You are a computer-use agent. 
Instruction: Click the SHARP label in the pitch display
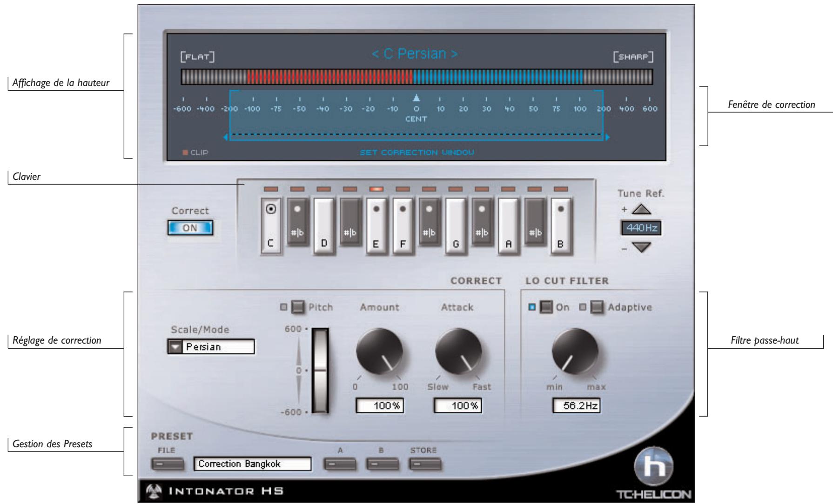[634, 57]
